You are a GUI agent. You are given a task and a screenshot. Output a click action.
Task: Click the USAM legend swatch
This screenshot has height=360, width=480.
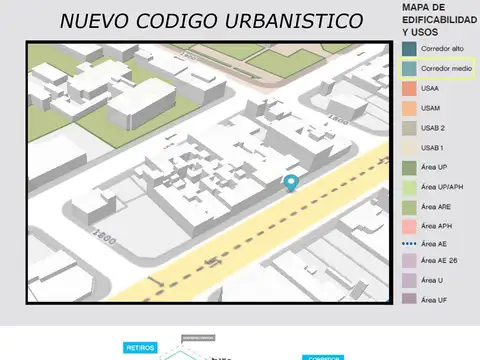point(409,108)
